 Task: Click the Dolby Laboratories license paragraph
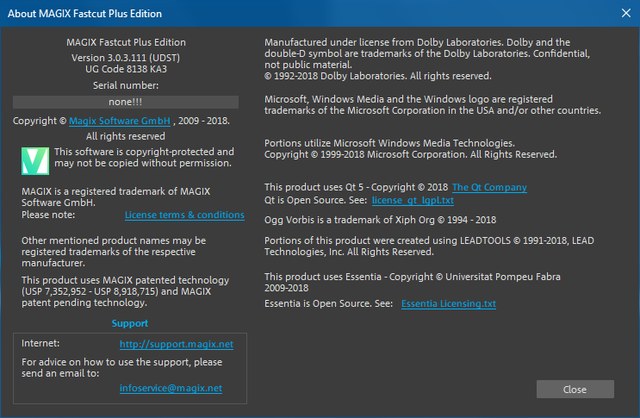(x=430, y=59)
